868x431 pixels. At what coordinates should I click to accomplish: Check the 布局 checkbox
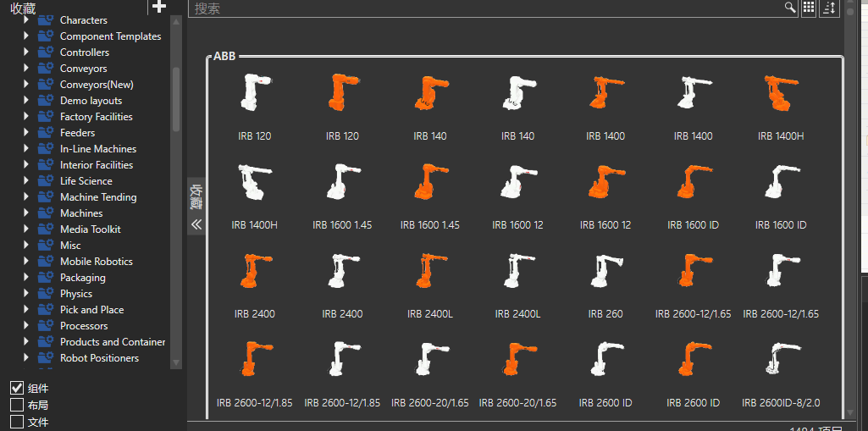pos(17,405)
